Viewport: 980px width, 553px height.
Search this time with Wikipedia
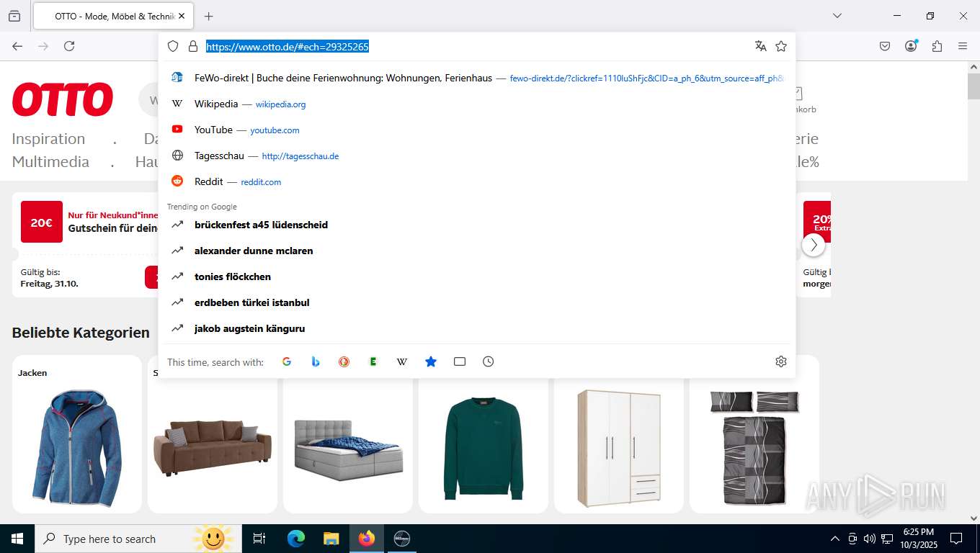pos(402,361)
